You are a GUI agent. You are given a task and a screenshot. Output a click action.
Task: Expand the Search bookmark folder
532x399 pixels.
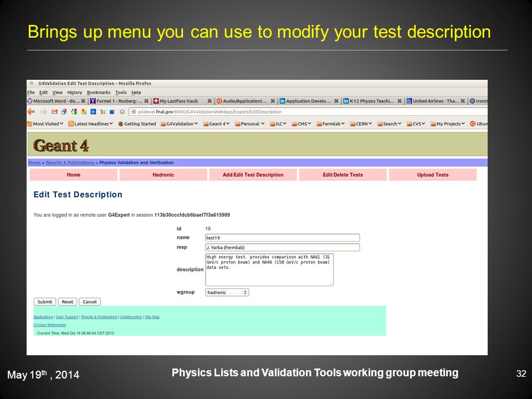[x=389, y=124]
